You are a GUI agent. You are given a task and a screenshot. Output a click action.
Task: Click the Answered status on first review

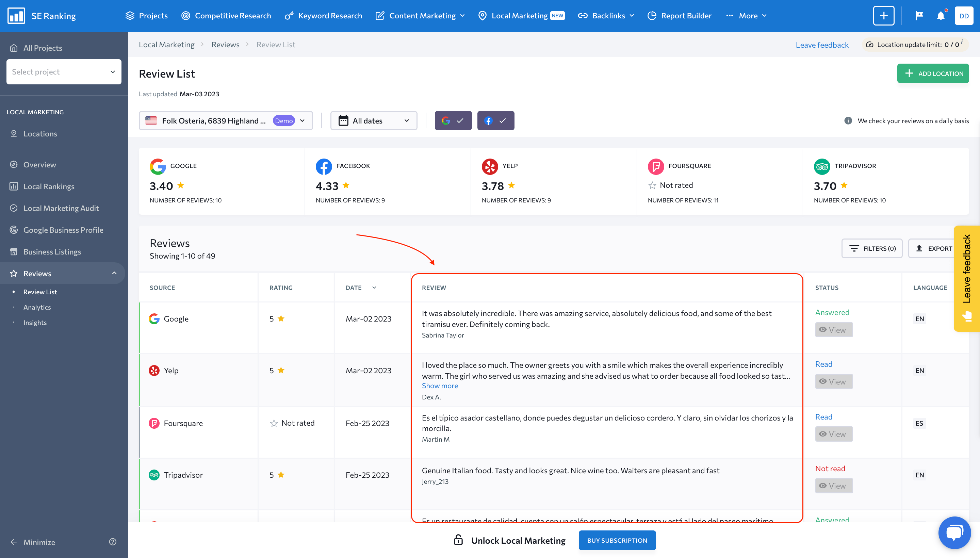832,312
